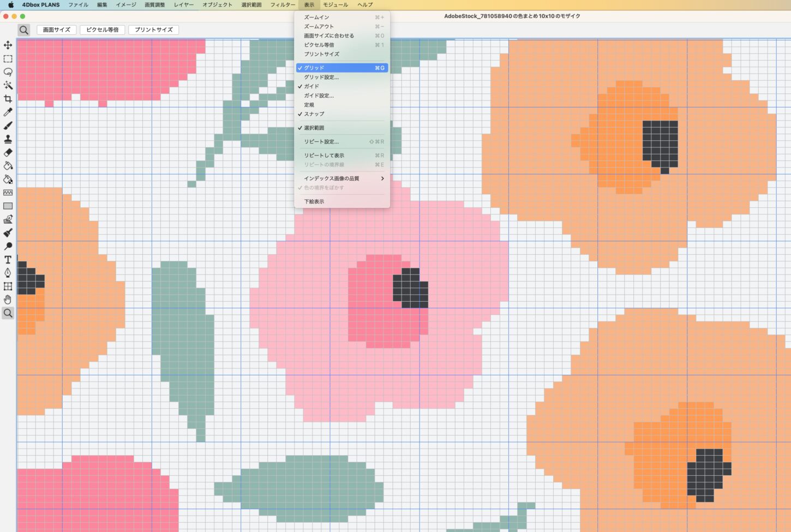Select the Stamp tool
Viewport: 791px width, 532px height.
8,139
